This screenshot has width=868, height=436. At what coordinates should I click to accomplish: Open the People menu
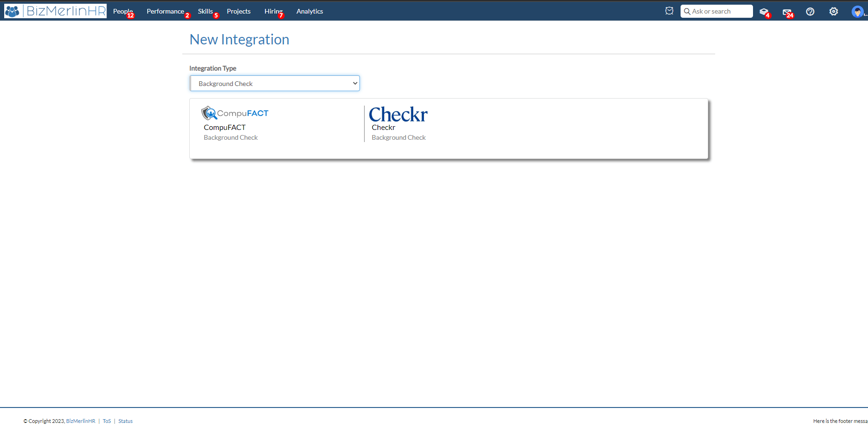(x=123, y=11)
